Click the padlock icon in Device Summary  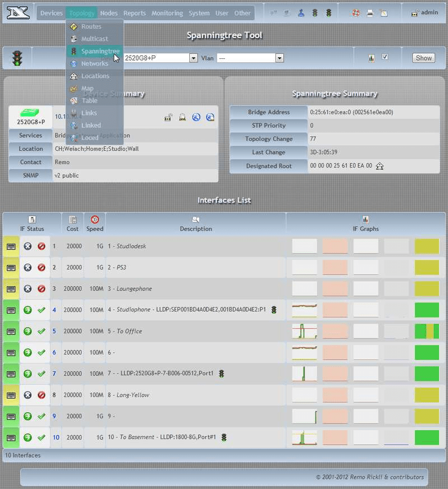pos(168,117)
